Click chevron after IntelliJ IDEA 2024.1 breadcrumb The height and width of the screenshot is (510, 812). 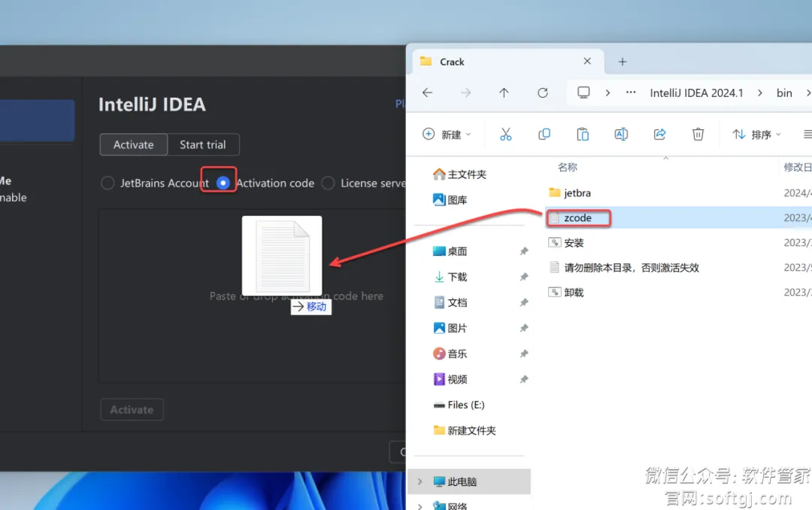pos(759,93)
